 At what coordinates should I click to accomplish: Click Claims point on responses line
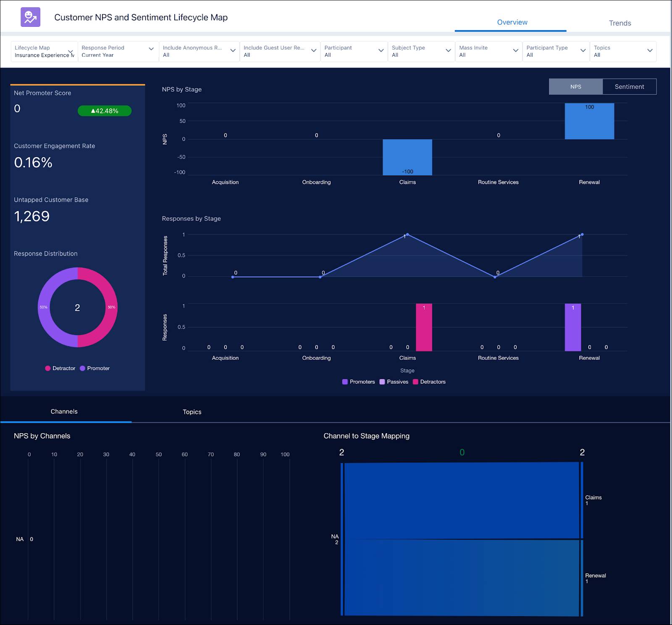tap(407, 235)
